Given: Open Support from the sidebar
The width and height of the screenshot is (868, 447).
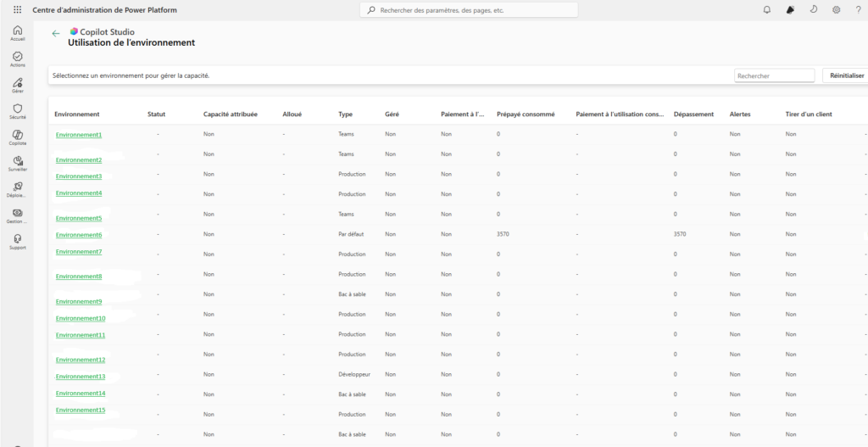Looking at the screenshot, I should click(17, 242).
